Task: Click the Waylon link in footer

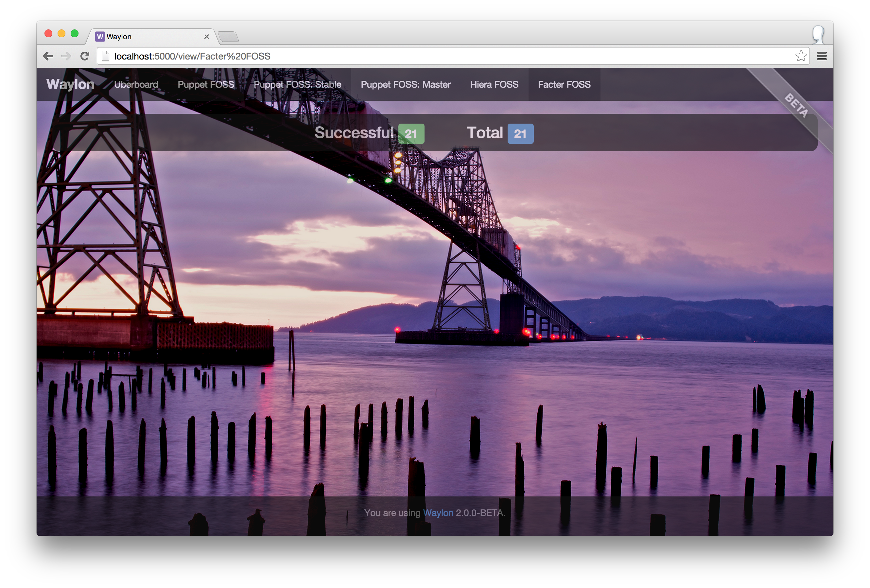Action: tap(438, 513)
